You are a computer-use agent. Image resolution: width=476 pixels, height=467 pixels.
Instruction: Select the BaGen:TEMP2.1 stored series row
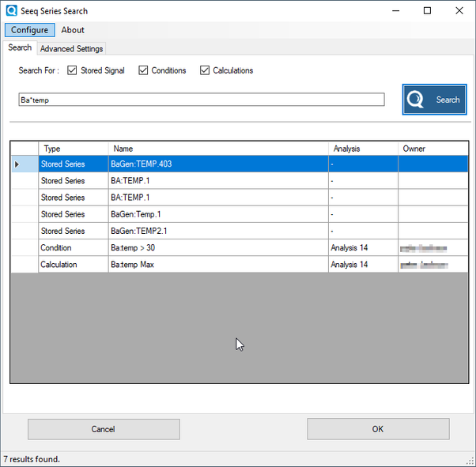point(217,232)
